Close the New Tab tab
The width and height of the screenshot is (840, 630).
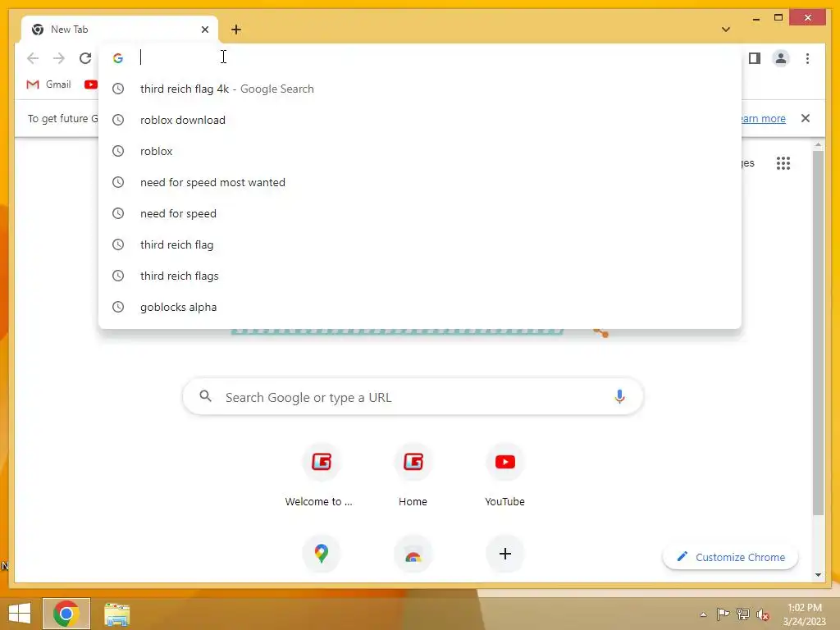tap(204, 30)
